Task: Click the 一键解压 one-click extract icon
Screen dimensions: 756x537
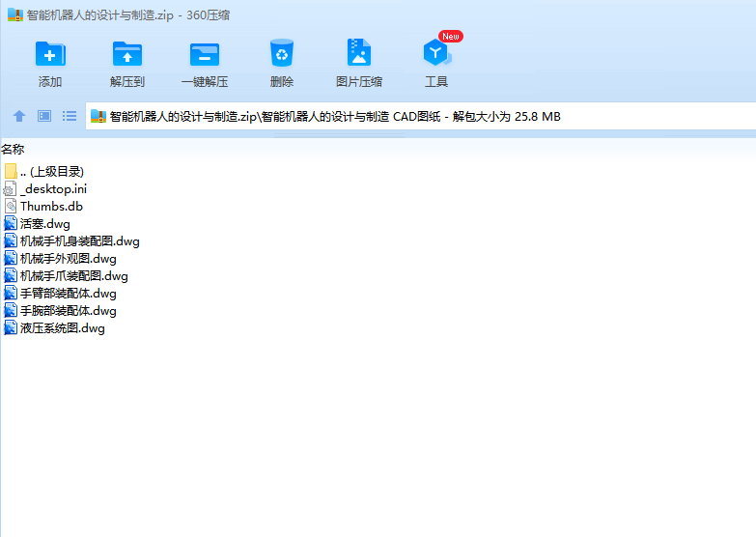Action: tap(205, 54)
